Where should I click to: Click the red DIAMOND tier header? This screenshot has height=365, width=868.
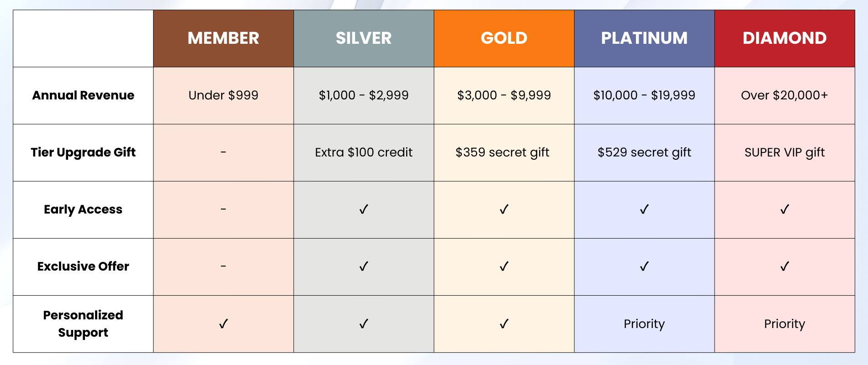pos(784,38)
